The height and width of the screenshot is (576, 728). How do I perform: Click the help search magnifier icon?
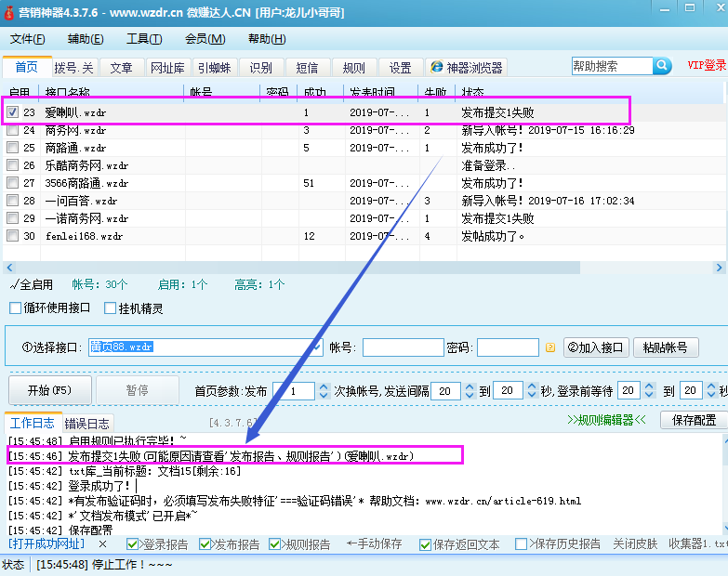click(662, 66)
